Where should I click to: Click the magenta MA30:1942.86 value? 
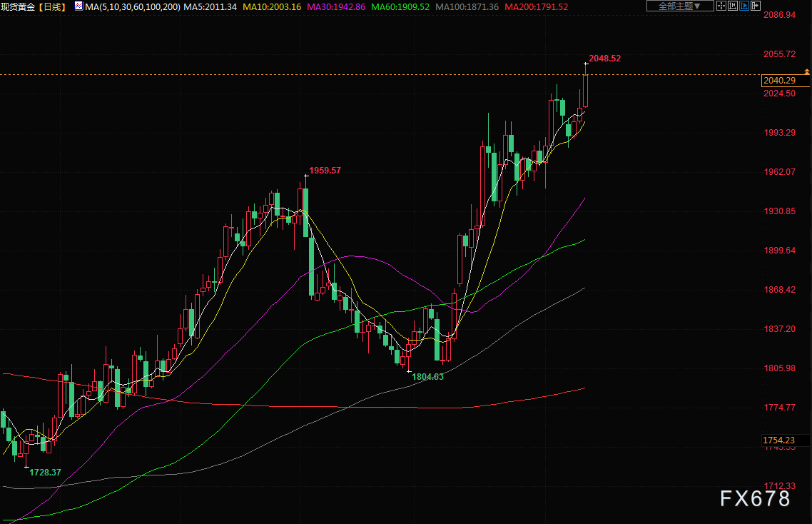click(336, 6)
